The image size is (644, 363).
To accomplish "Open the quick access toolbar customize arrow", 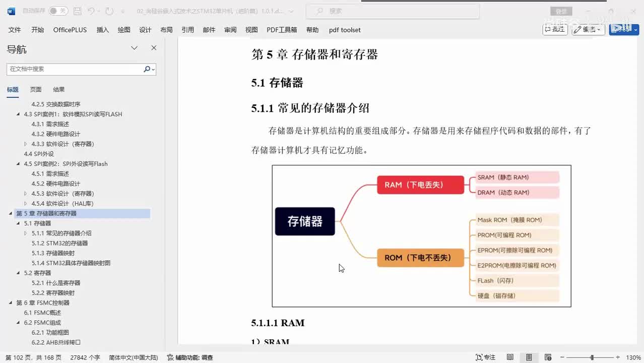I will pyautogui.click(x=123, y=11).
